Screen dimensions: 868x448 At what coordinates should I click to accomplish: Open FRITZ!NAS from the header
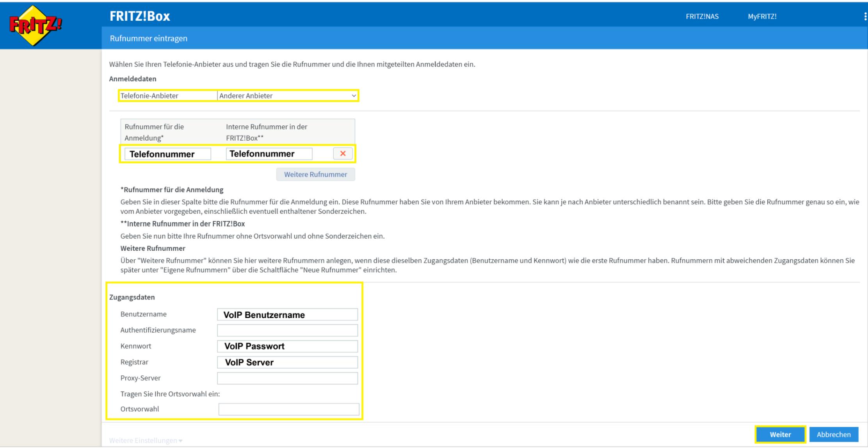702,16
